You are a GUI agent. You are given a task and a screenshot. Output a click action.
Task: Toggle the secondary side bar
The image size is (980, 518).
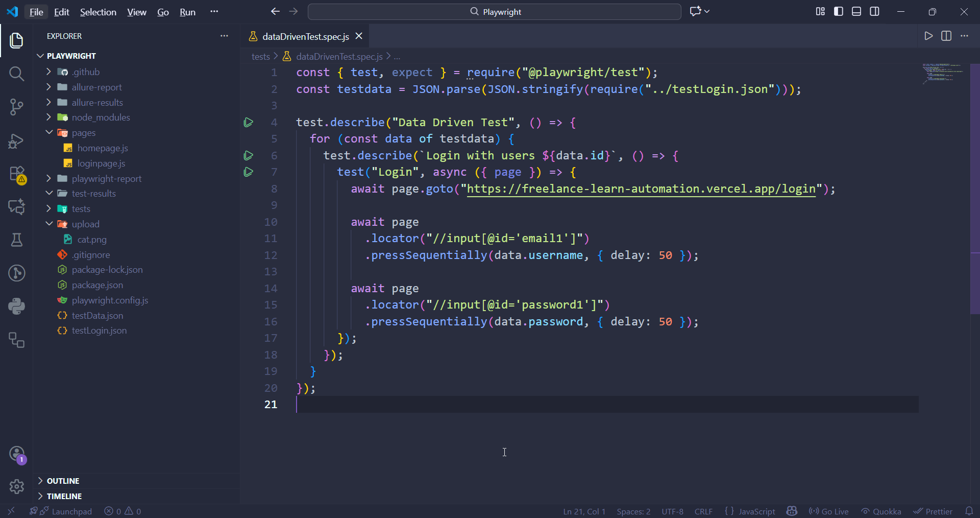point(874,12)
